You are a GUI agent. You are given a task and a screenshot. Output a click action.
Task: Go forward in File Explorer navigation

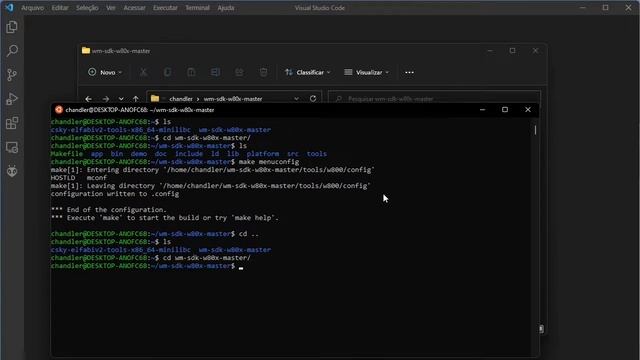point(105,99)
